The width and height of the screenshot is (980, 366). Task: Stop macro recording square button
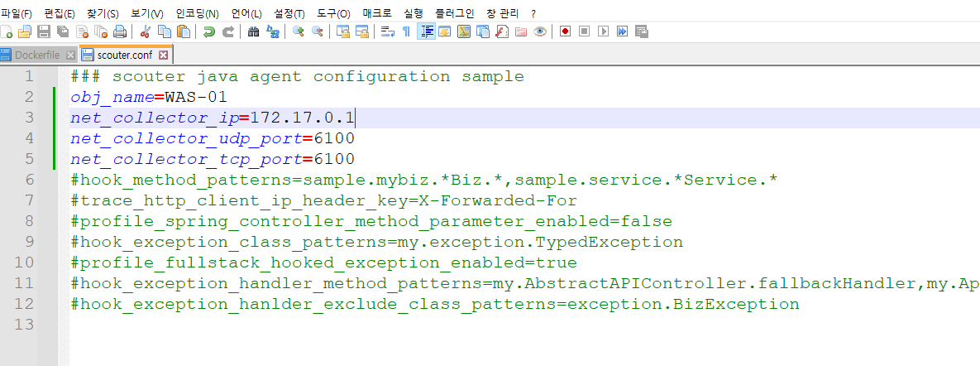pos(585,31)
